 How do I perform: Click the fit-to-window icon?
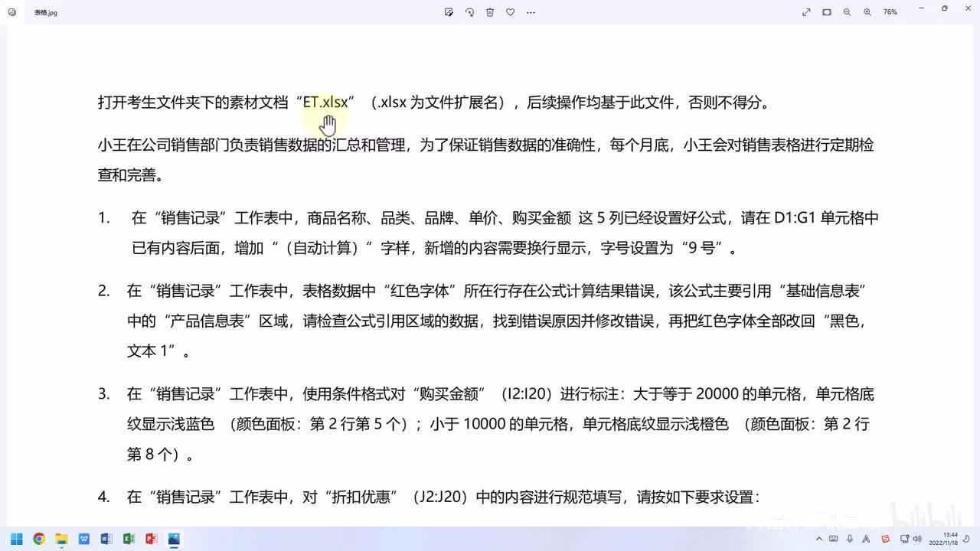tap(827, 12)
